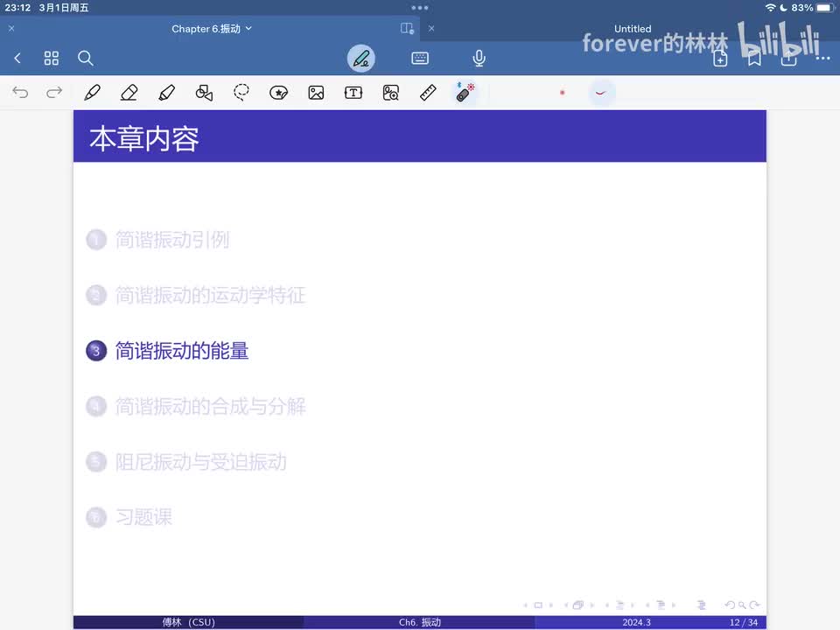This screenshot has height=630, width=840.
Task: Open the three-dot multitasking menu at top
Action: click(x=420, y=8)
